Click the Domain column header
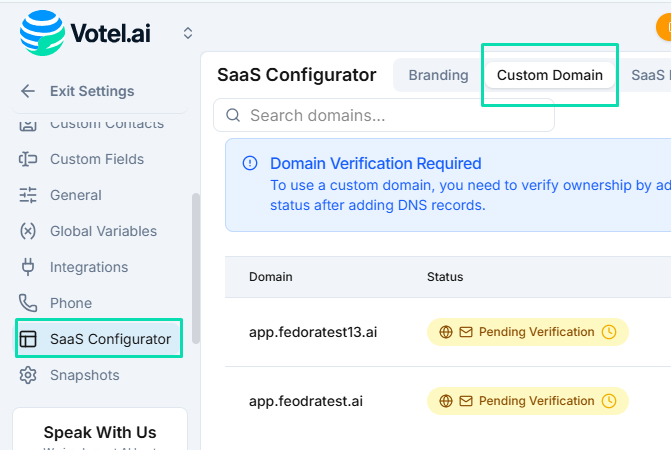The width and height of the screenshot is (671, 450). tap(271, 277)
